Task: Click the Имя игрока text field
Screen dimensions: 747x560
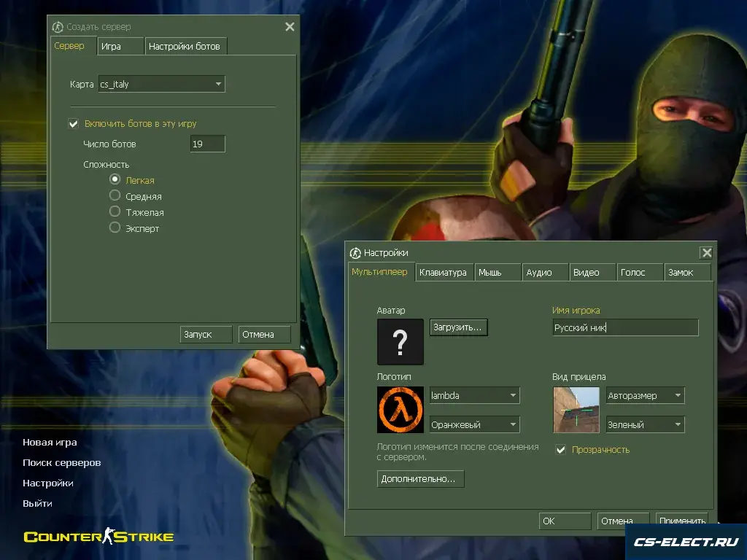Action: [625, 327]
